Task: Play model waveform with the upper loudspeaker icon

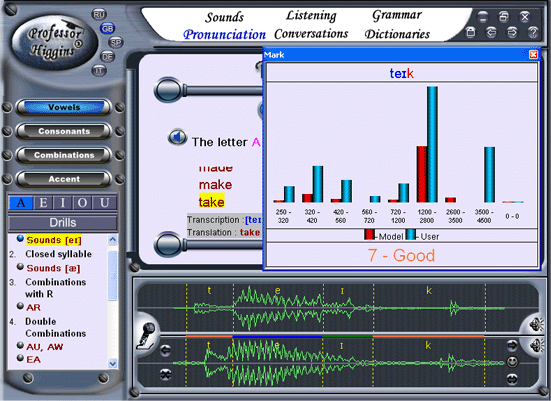Action: [537, 324]
